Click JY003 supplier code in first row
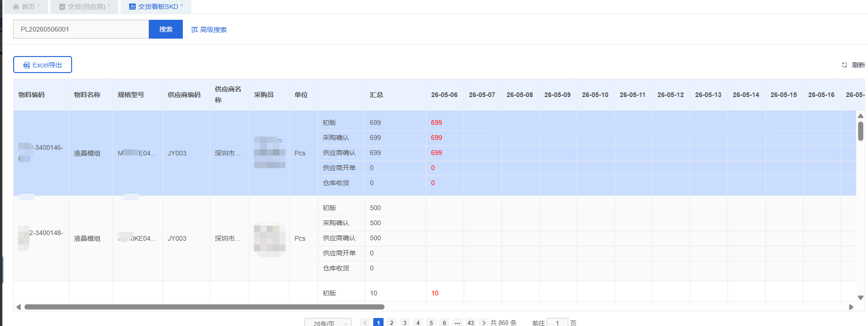Screen dimensions: 868x326 click(x=177, y=153)
